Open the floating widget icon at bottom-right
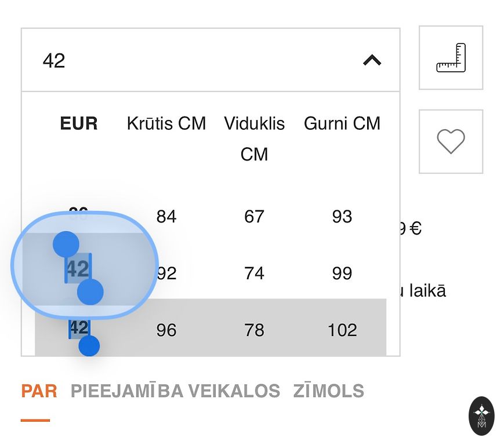The width and height of the screenshot is (504, 445). [481, 415]
